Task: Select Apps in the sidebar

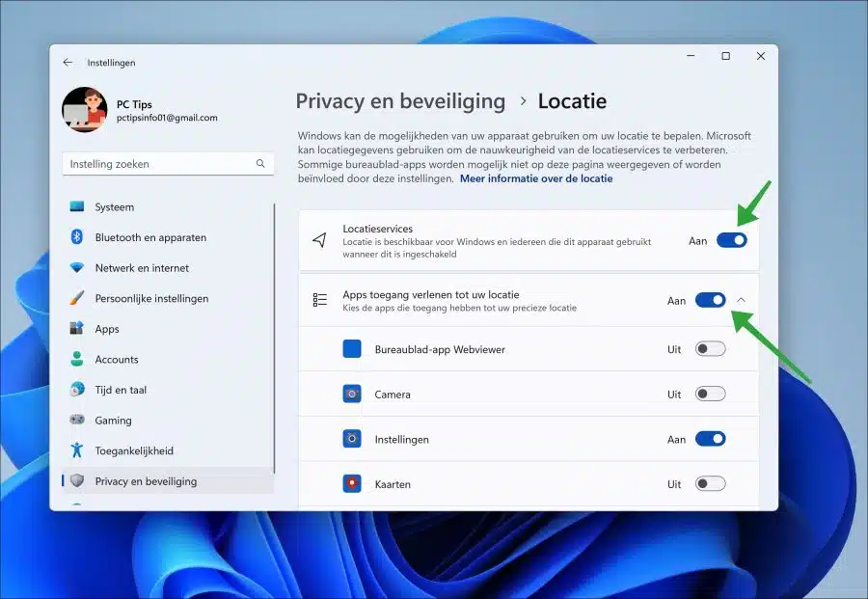Action: (168, 328)
